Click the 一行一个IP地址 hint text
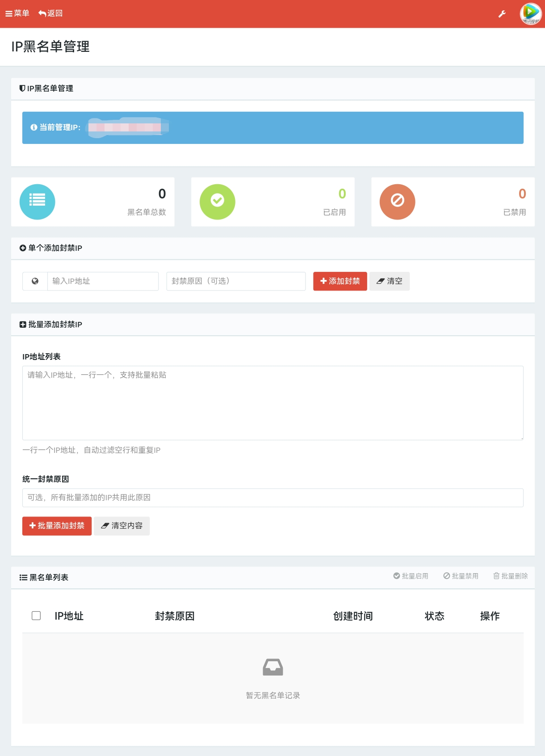The width and height of the screenshot is (545, 756). [x=92, y=450]
